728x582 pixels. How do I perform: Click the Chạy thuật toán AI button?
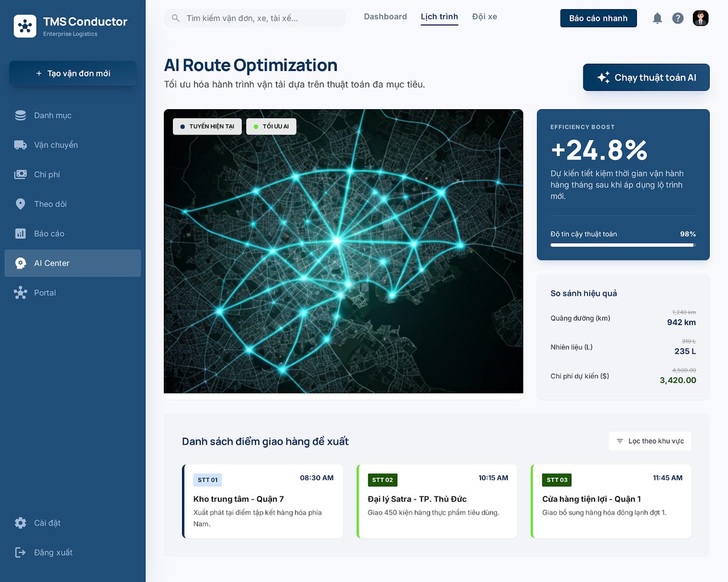(646, 78)
